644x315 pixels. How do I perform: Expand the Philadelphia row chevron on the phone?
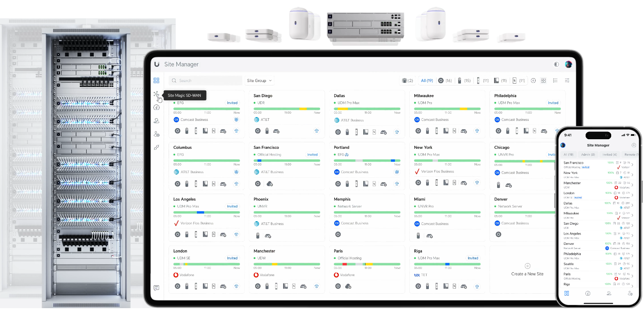(632, 256)
